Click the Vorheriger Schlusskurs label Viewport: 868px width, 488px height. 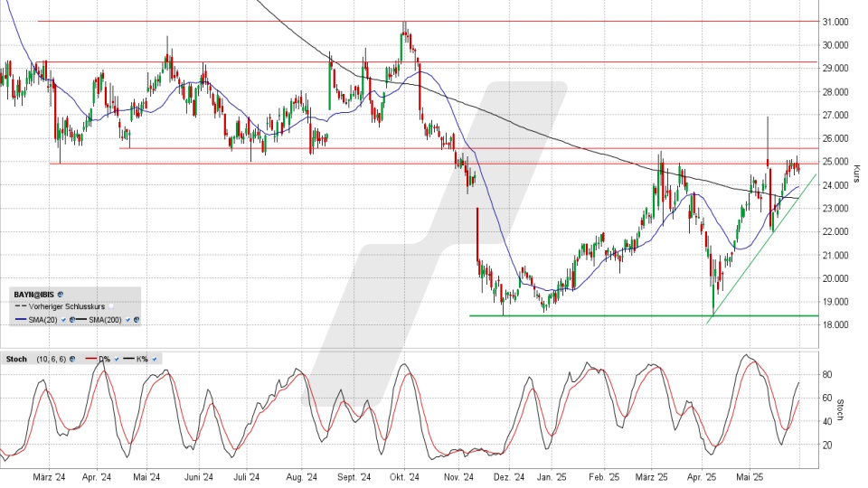[x=67, y=306]
